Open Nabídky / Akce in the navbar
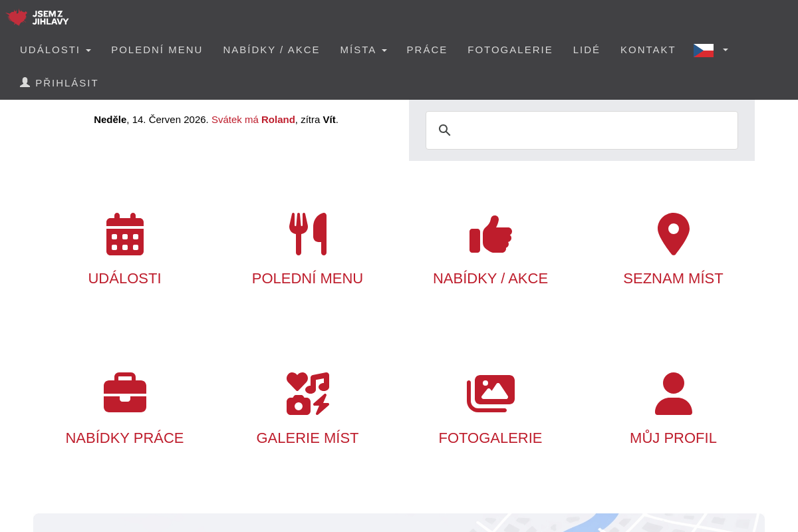Screen dimensions: 798x532 (x=271, y=50)
